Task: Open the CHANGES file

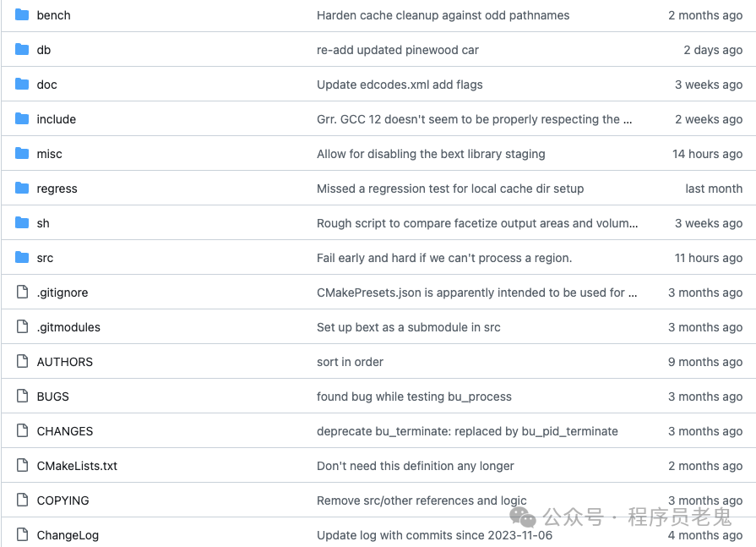Action: tap(65, 431)
